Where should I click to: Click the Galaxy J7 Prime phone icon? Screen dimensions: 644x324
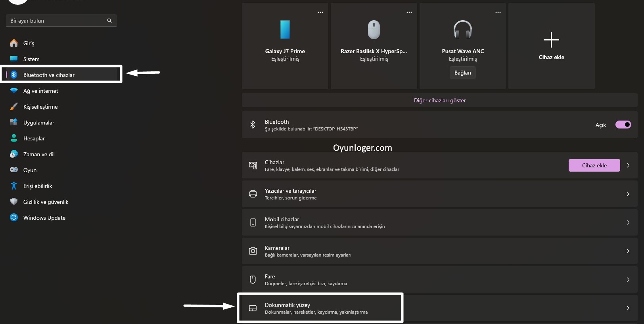pyautogui.click(x=285, y=29)
